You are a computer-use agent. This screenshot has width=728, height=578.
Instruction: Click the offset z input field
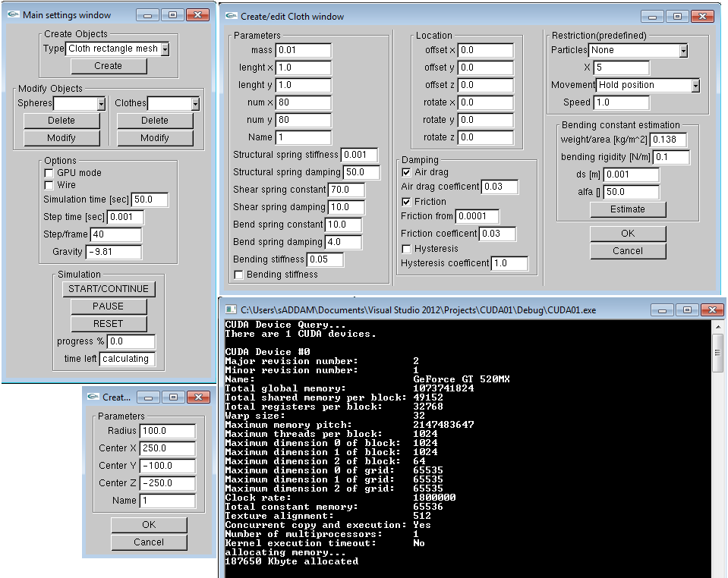[486, 86]
